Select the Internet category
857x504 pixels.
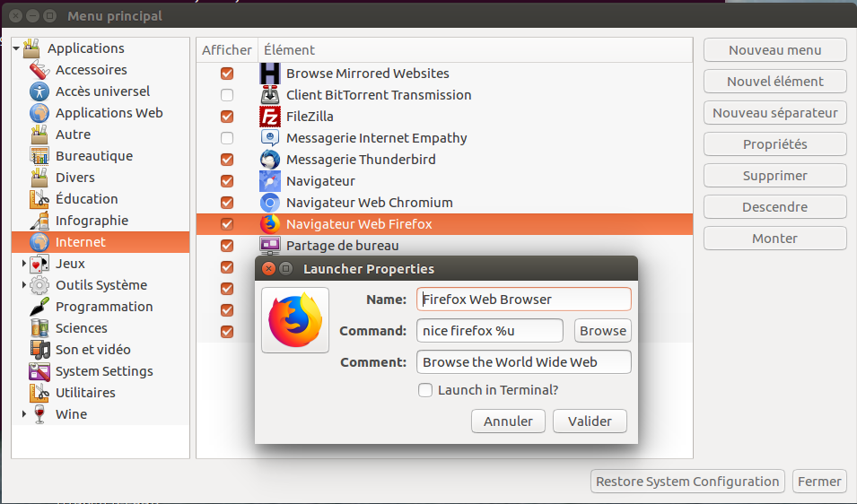[101, 242]
